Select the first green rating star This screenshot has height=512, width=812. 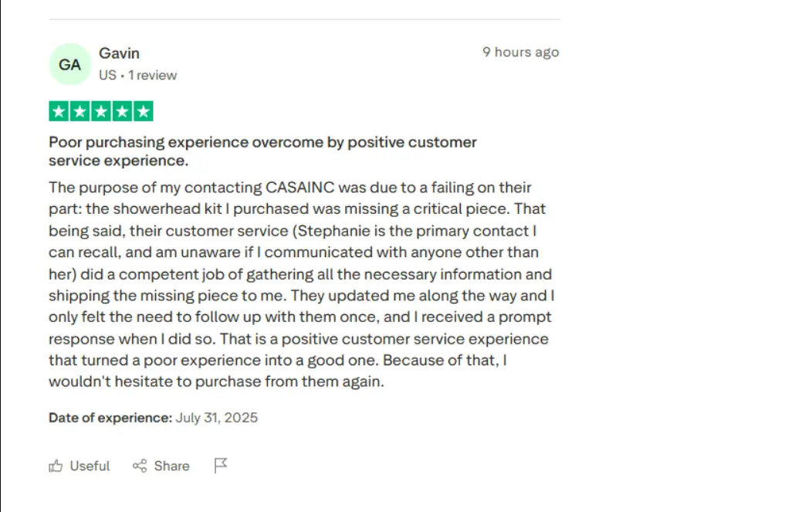pyautogui.click(x=59, y=111)
